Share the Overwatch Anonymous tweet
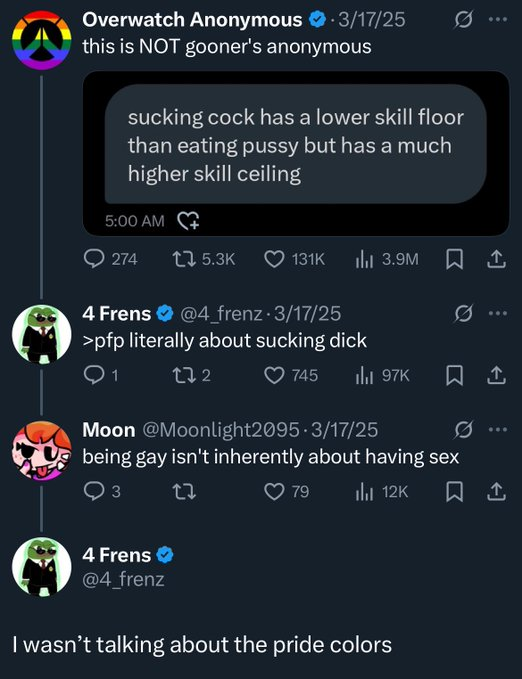Image resolution: width=522 pixels, height=679 pixels. tap(496, 259)
